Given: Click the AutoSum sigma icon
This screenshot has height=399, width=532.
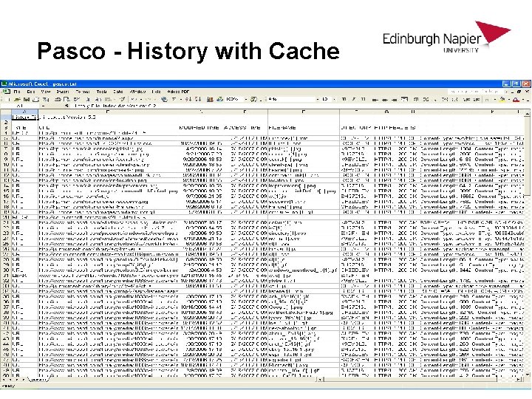Looking at the screenshot, I should click(x=174, y=100).
